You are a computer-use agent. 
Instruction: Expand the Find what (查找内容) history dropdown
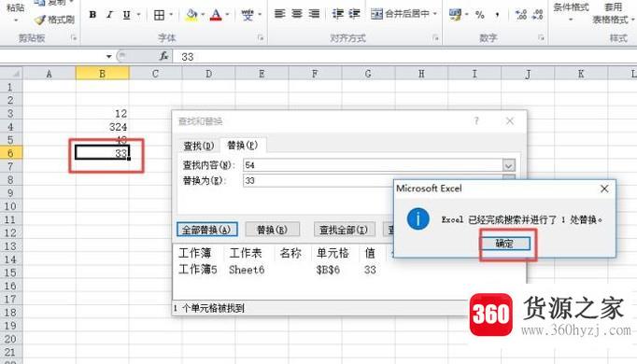tap(509, 165)
